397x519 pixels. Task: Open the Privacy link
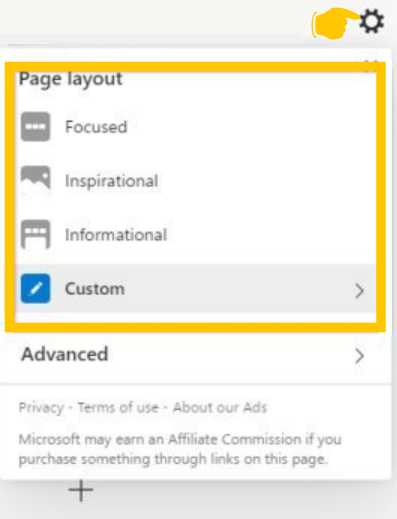pyautogui.click(x=41, y=408)
